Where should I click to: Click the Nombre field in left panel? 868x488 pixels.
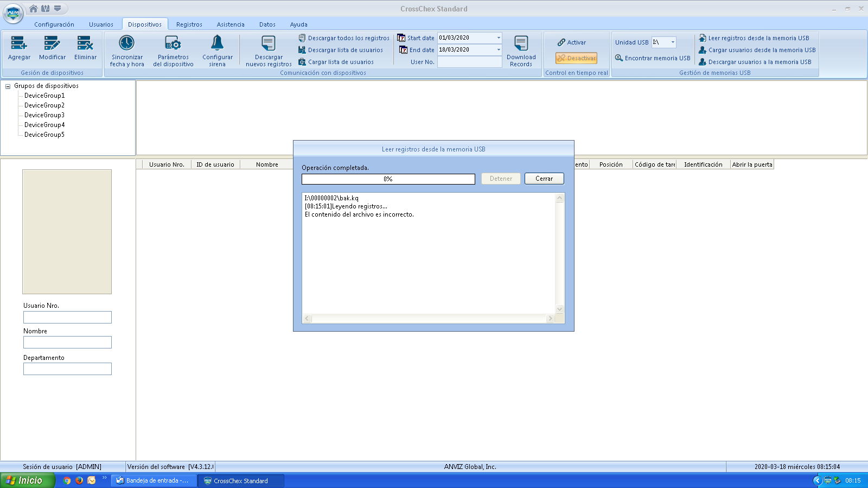click(67, 343)
